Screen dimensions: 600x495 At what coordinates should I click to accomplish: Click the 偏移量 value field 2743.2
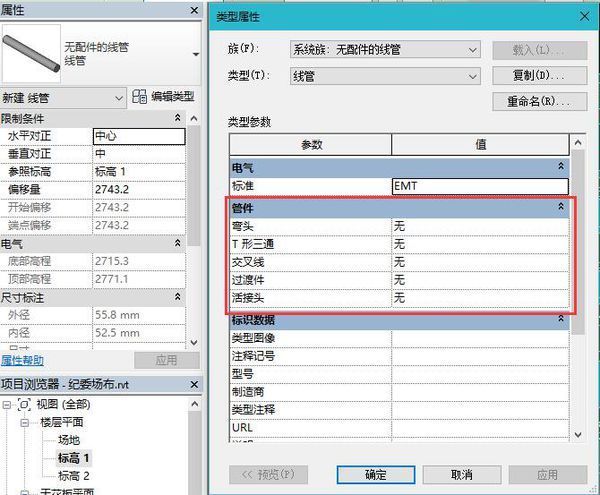point(138,189)
